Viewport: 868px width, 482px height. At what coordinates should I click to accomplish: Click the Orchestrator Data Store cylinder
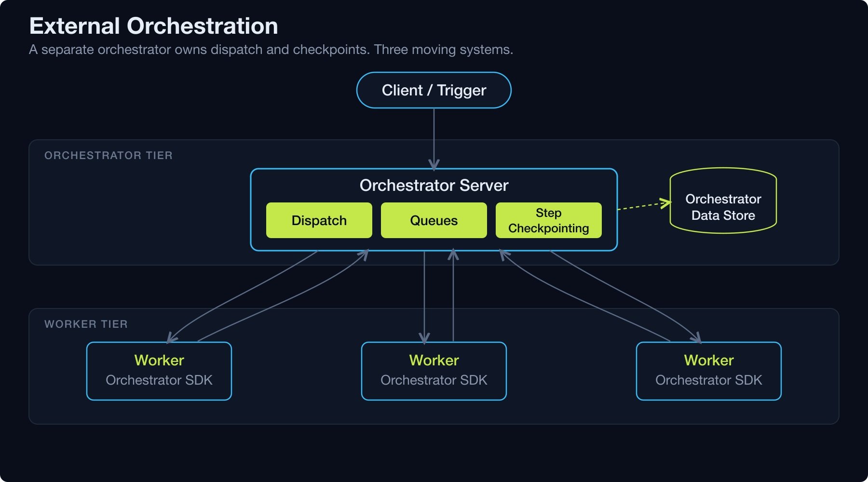(x=723, y=201)
